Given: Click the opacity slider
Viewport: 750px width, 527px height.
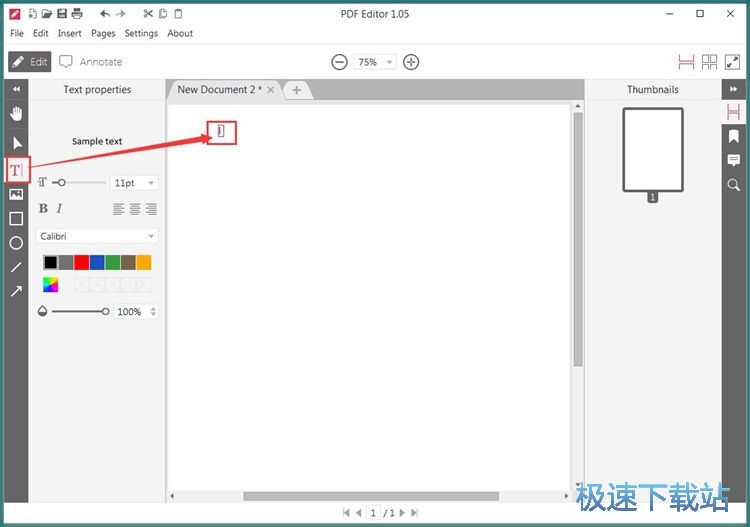Looking at the screenshot, I should [80, 311].
